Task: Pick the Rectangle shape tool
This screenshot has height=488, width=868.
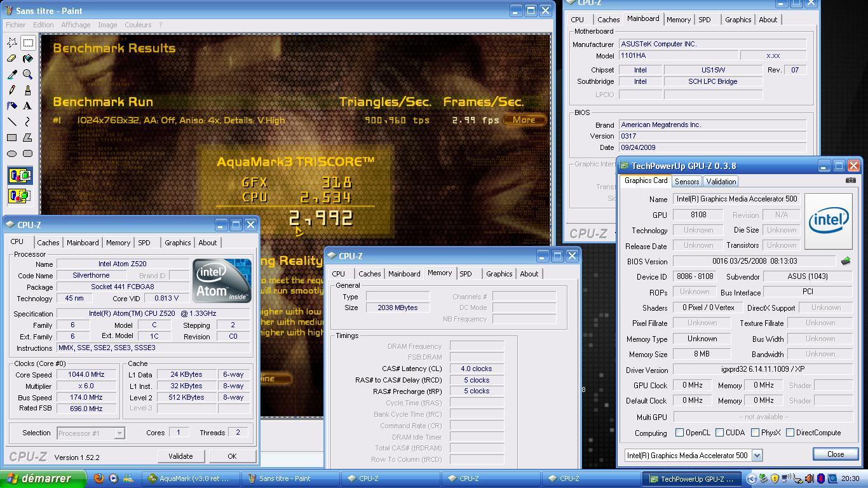Action: click(12, 137)
